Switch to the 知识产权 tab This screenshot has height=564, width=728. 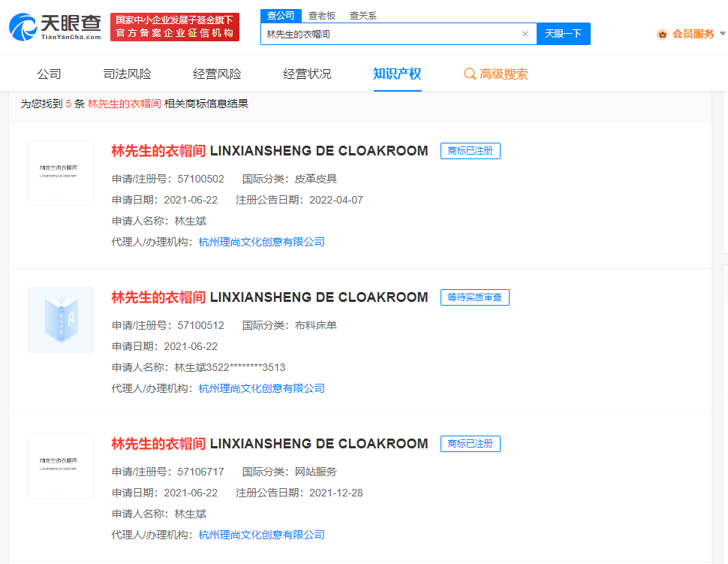click(x=397, y=74)
